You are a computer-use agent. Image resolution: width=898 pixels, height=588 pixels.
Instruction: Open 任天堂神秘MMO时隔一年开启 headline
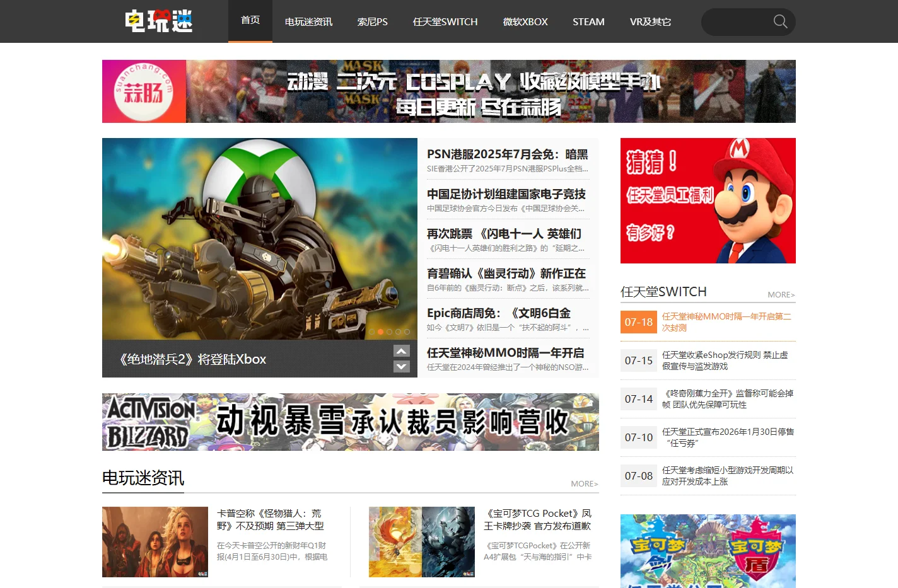(506, 353)
